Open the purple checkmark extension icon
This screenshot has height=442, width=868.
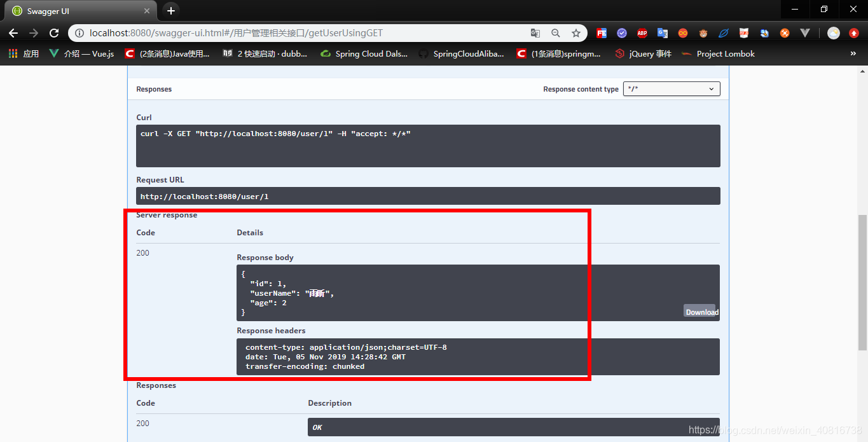tap(622, 33)
